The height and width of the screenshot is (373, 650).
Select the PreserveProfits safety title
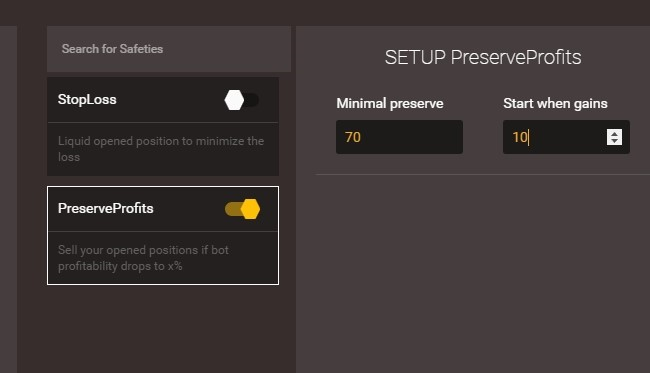106,208
